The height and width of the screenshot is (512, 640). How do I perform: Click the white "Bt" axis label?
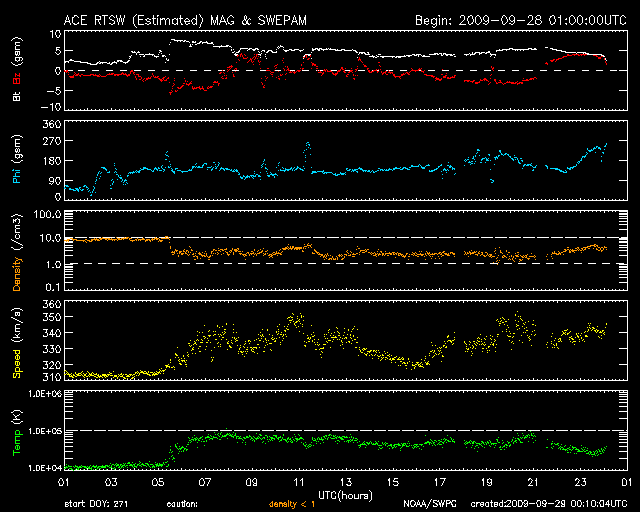(17, 96)
